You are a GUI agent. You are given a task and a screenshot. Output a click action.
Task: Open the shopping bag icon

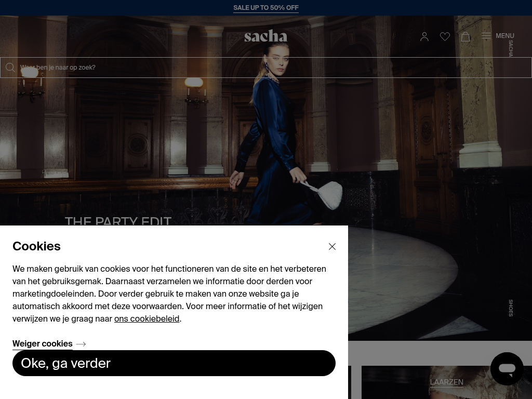[465, 36]
